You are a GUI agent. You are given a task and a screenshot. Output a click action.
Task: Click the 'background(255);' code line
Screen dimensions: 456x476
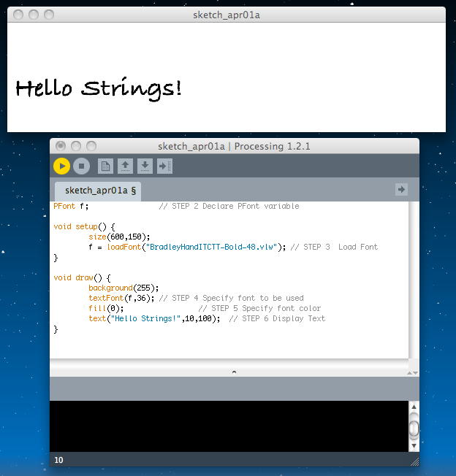pos(123,288)
